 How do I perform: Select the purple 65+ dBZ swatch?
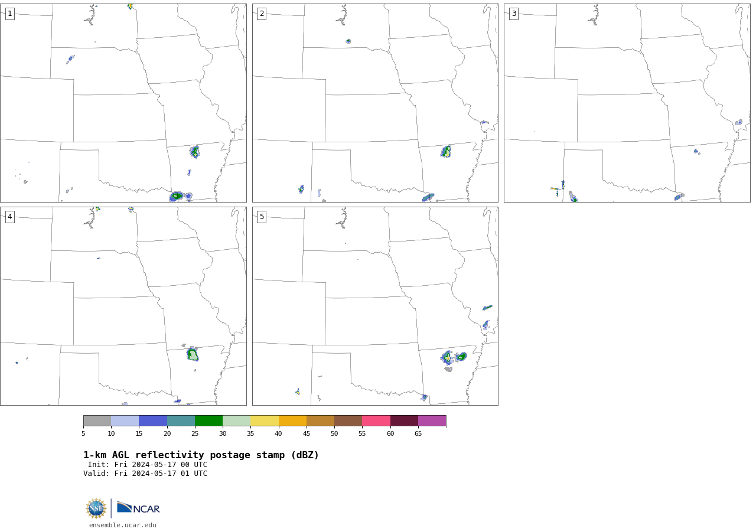point(432,421)
